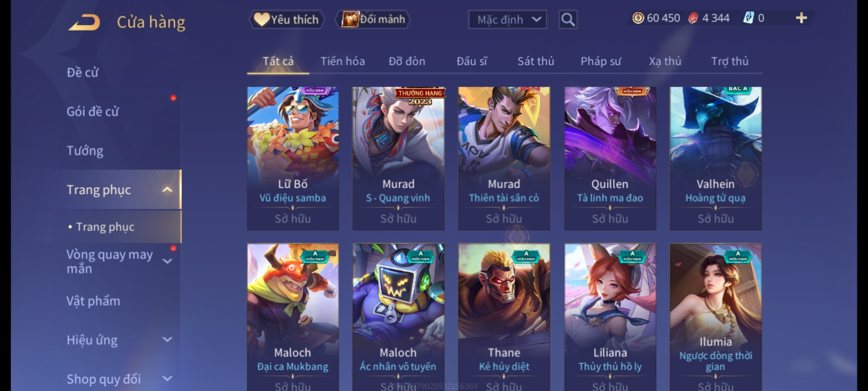868x391 pixels.
Task: Select Quillen Tà linh ma đao skin
Action: (610, 159)
